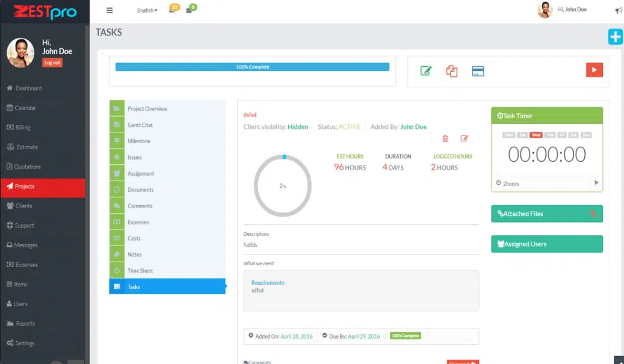
Task: Click the red edit task pencil icon
Action: [465, 138]
